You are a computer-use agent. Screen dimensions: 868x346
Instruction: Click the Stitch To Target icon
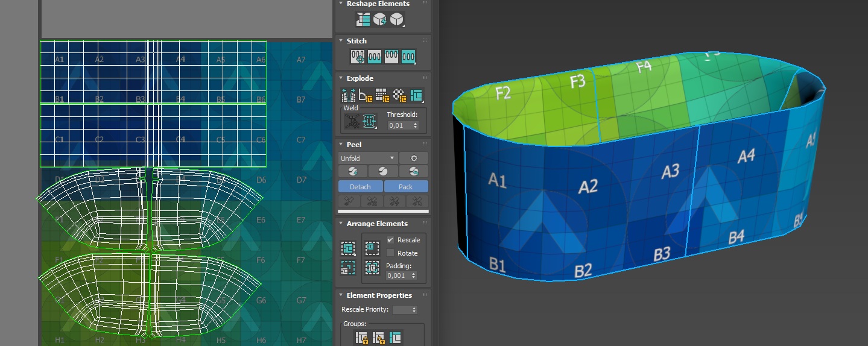[x=358, y=57]
